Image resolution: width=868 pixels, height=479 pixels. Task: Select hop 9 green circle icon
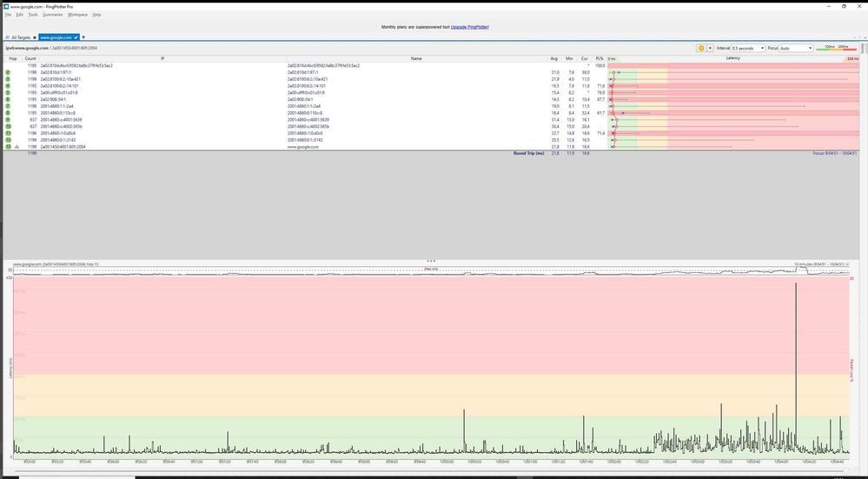8,120
